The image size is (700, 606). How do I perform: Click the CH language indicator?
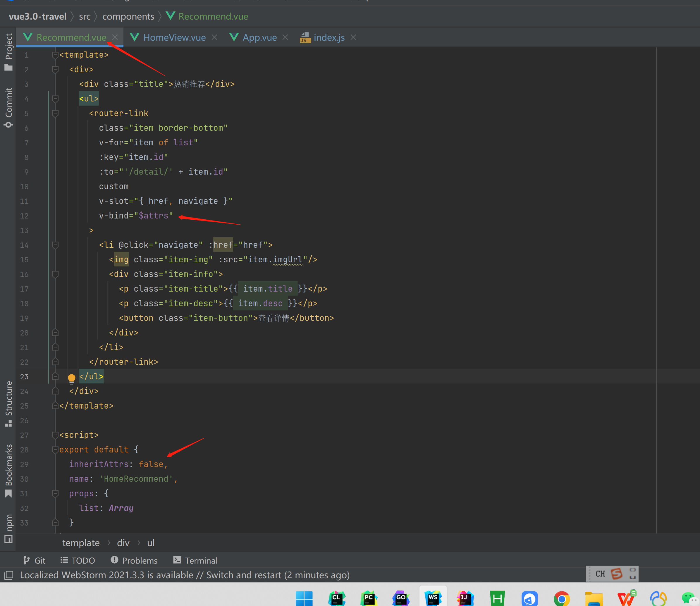pos(600,574)
